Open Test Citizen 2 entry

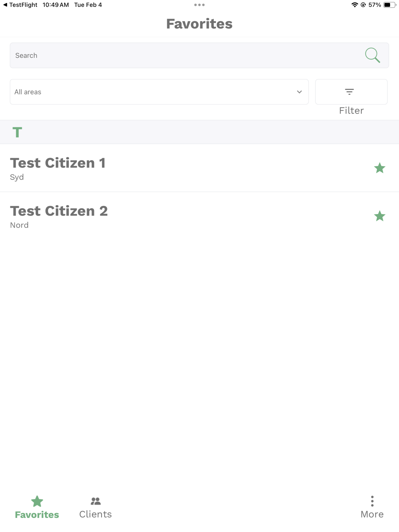[199, 216]
